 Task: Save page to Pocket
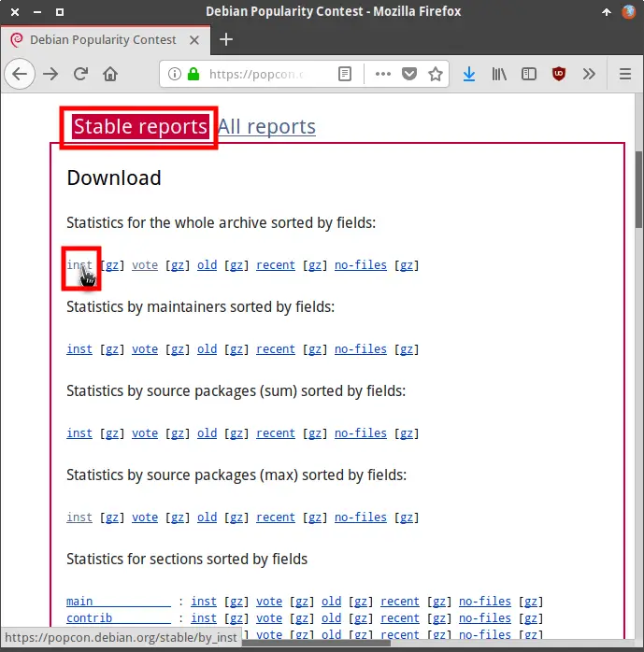[409, 75]
